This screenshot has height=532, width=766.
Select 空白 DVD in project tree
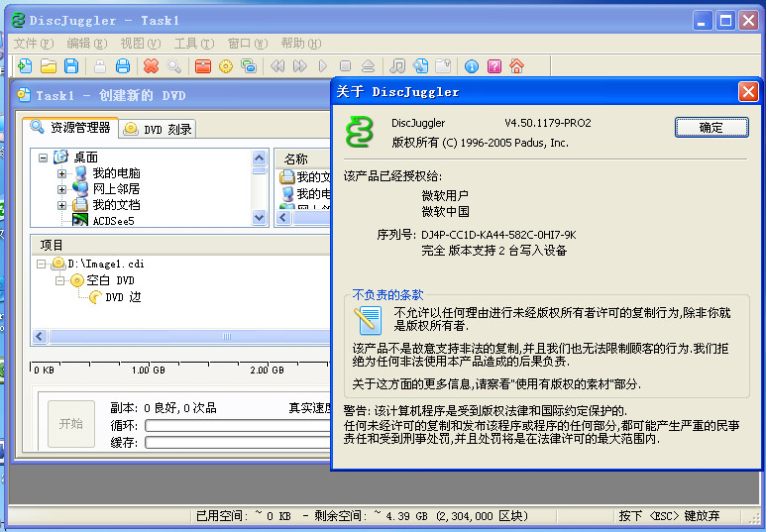click(110, 280)
